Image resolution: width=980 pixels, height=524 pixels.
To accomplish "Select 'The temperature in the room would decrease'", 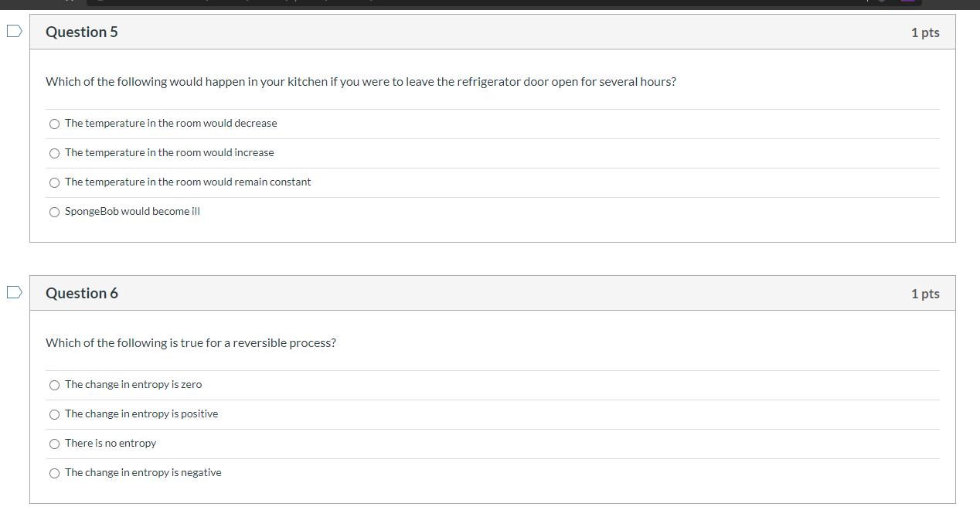I will (54, 124).
